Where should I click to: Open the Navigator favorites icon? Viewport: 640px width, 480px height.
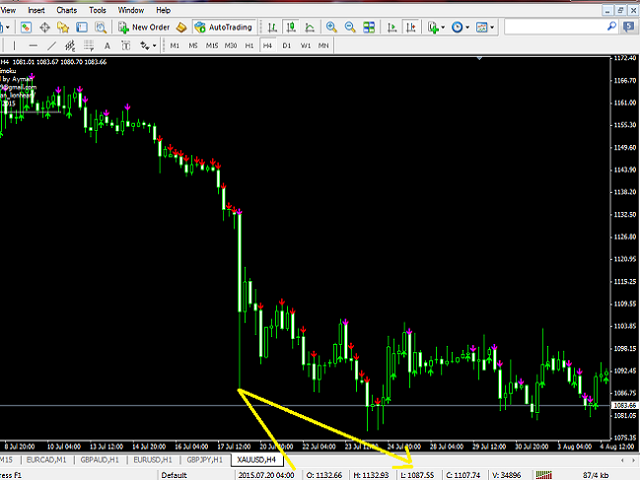click(63, 27)
